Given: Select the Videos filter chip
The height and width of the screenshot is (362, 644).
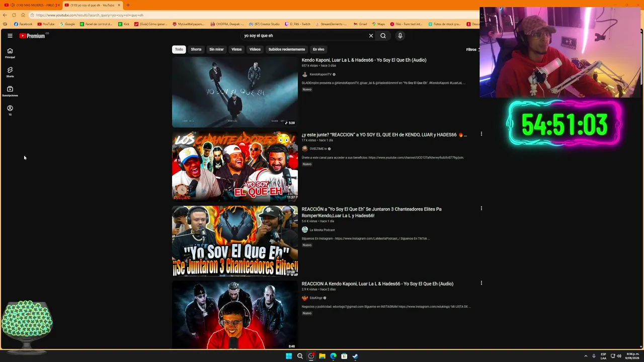Looking at the screenshot, I should coord(255,49).
